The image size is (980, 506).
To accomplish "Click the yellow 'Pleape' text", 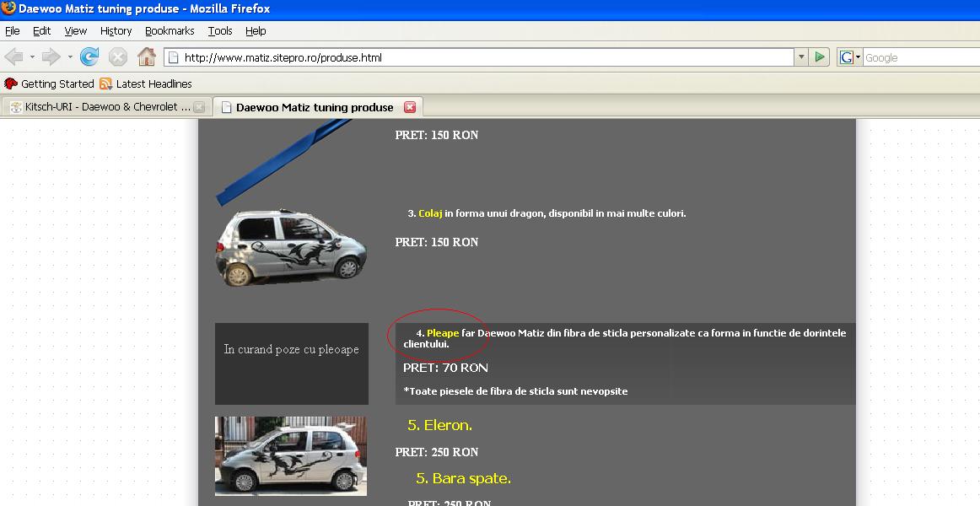I will tap(443, 333).
